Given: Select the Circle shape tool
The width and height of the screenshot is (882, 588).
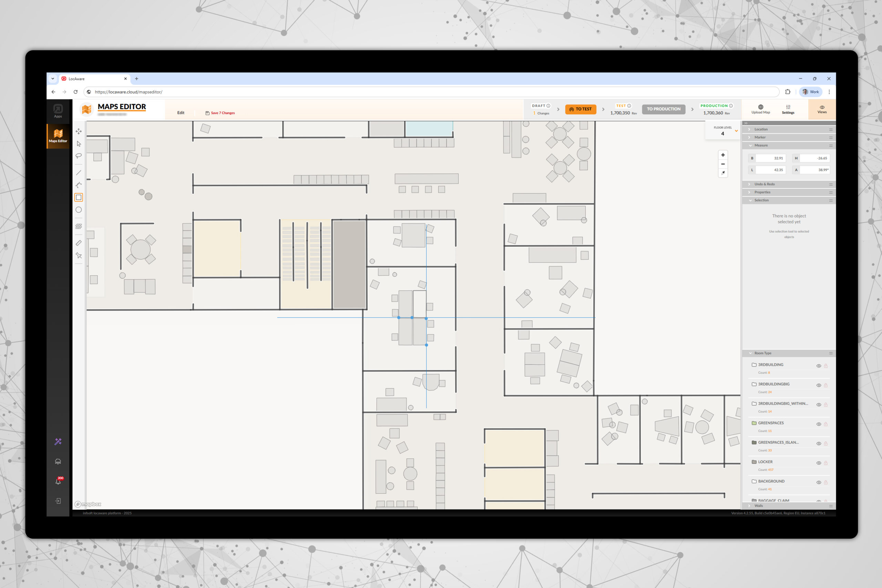Looking at the screenshot, I should (78, 210).
